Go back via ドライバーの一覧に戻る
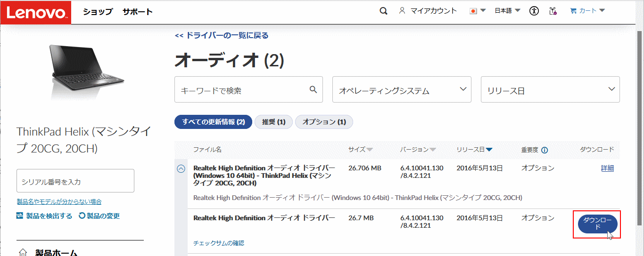 (222, 35)
